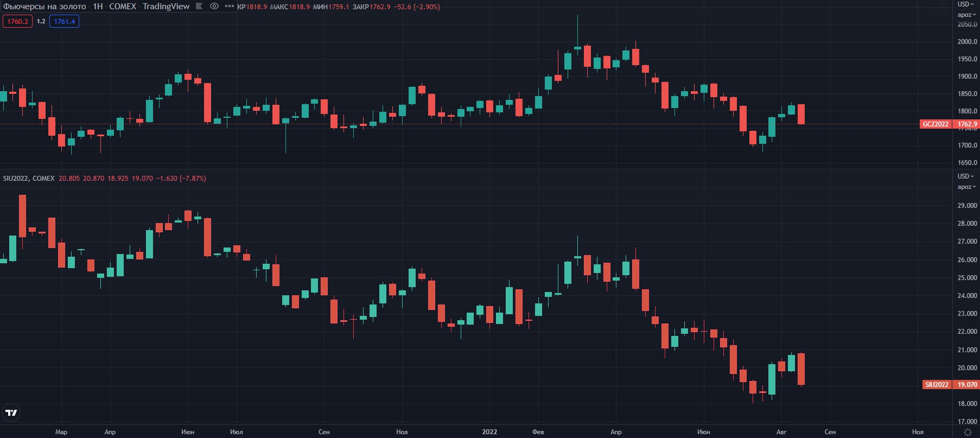The image size is (980, 438).
Task: Click the GCZ2022 price line label
Action: tap(936, 124)
